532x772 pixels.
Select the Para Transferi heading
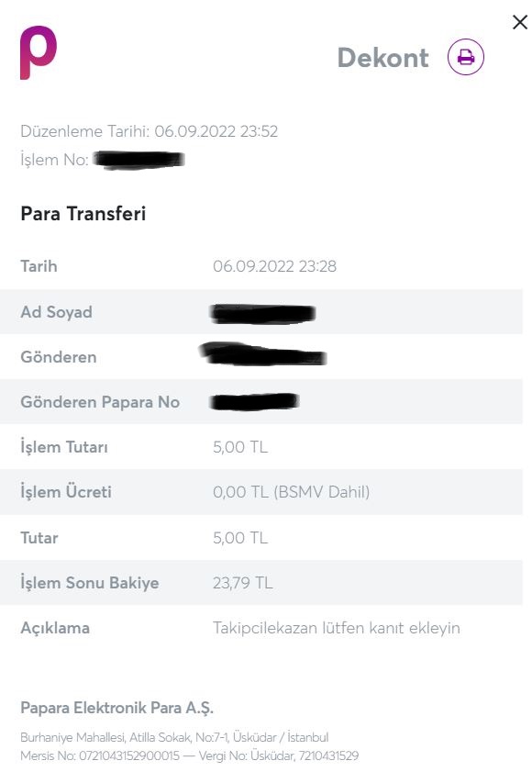[83, 214]
